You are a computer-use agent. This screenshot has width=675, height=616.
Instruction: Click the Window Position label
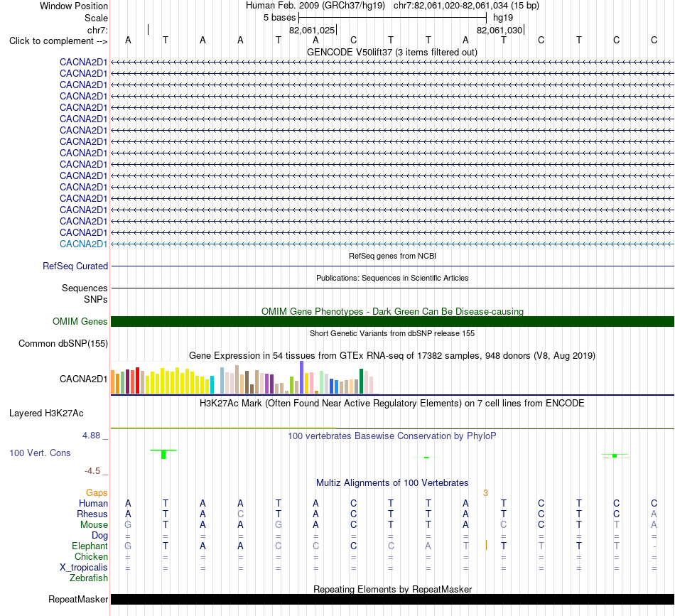[74, 6]
